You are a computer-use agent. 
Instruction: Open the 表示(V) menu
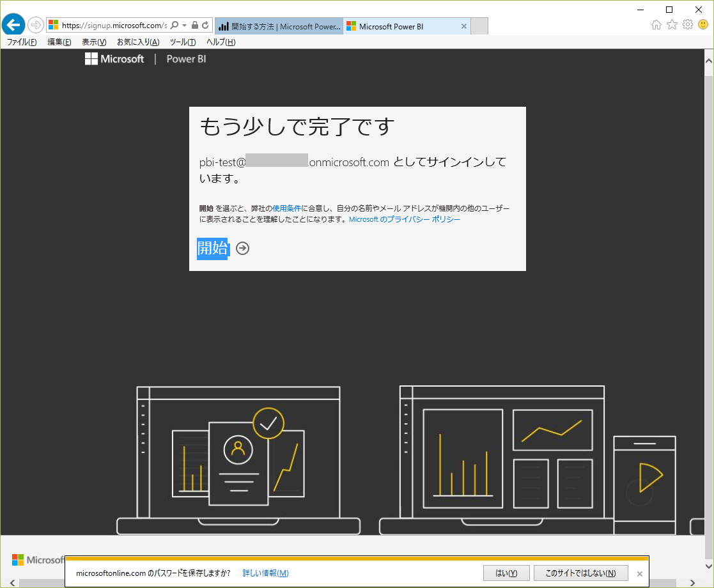click(x=94, y=42)
